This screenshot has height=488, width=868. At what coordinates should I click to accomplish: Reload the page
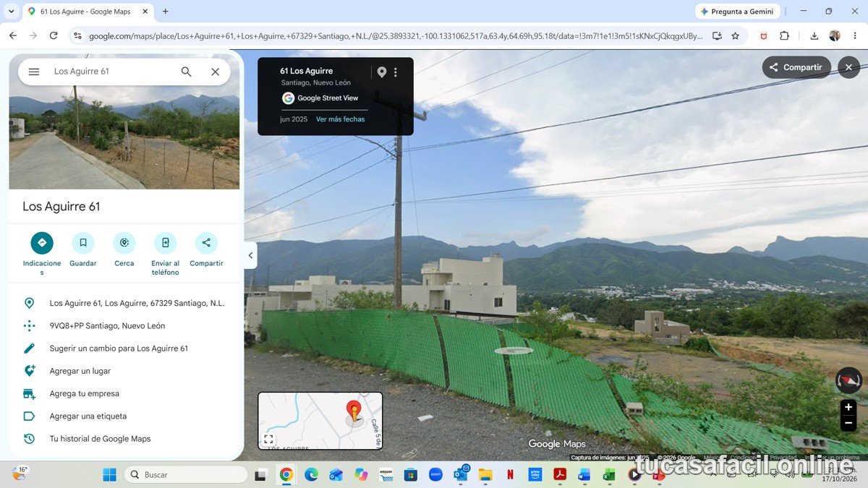click(54, 35)
